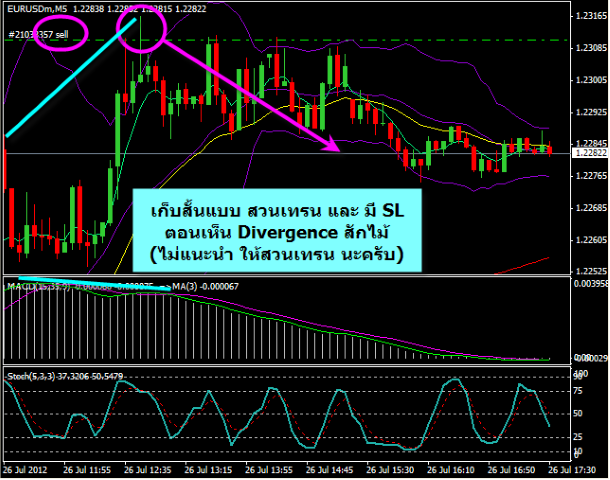
Task: Click the 75 level on Stochastic scale
Action: point(578,391)
